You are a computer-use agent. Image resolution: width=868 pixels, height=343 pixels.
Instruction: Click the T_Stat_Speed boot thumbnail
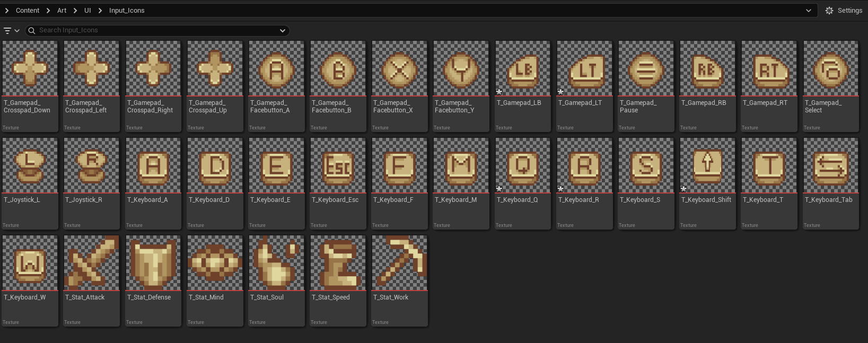338,263
